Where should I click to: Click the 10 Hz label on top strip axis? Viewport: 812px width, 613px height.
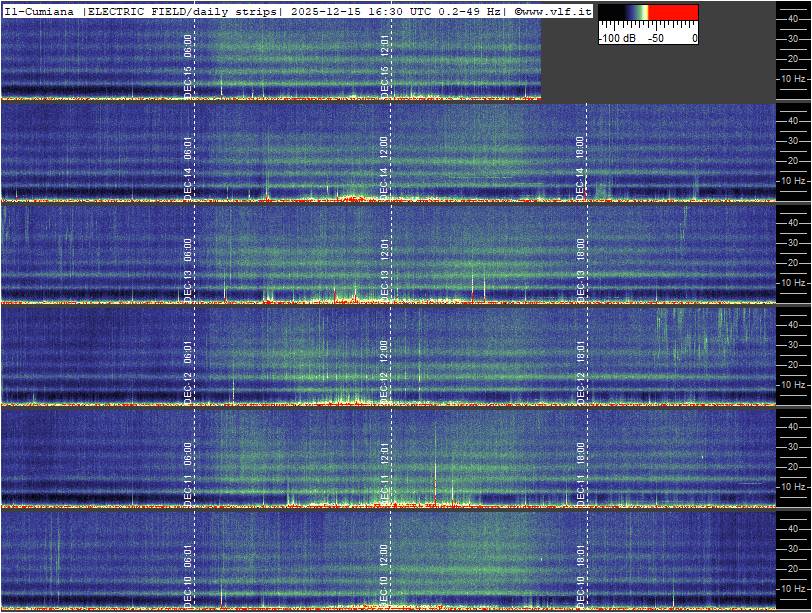click(x=793, y=78)
